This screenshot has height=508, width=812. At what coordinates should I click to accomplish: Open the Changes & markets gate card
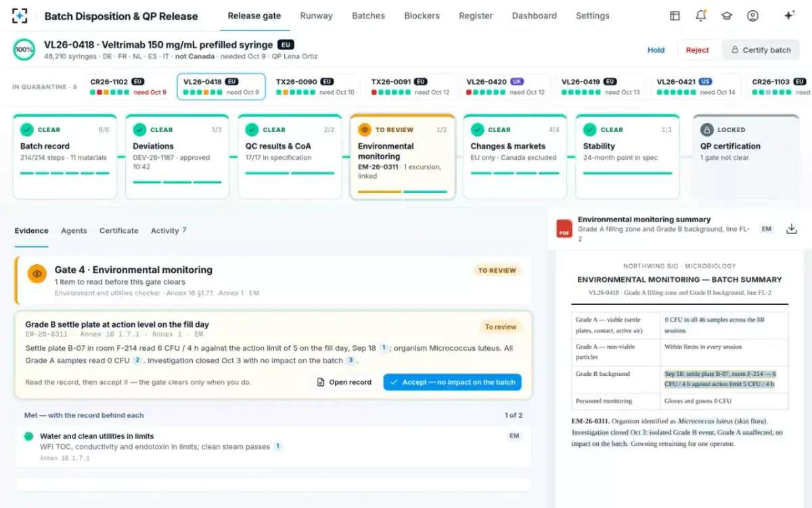[x=515, y=156]
